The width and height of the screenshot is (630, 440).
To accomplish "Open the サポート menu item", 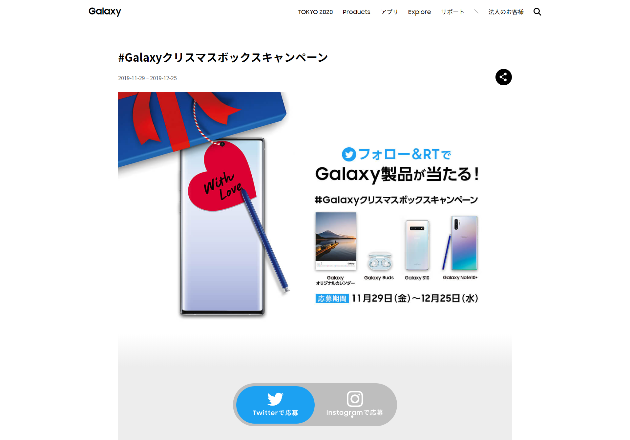I will [452, 12].
